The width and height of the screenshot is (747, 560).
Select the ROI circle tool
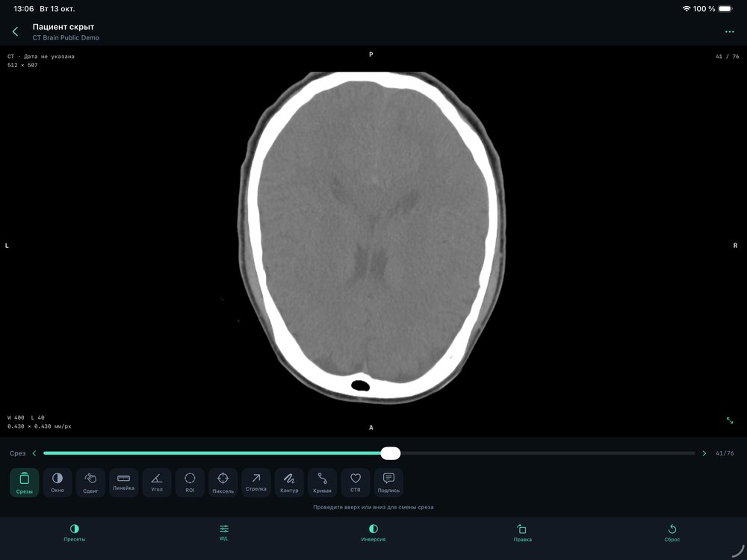[190, 482]
